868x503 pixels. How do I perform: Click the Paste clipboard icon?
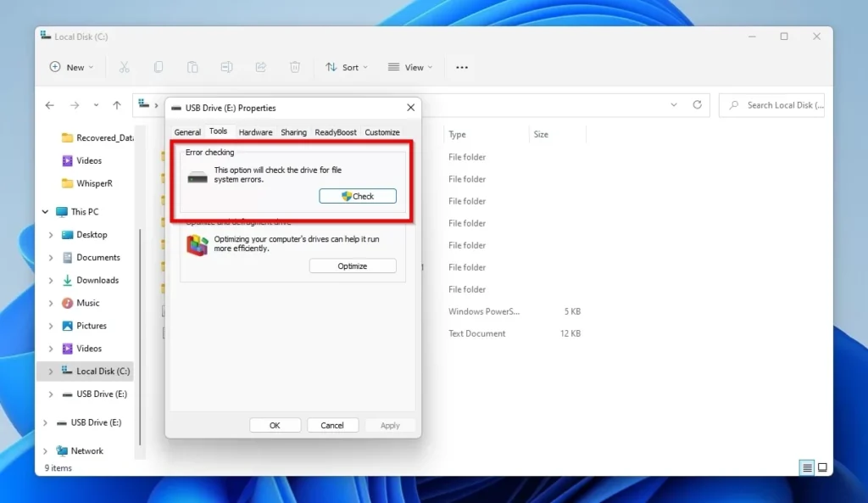[x=192, y=67]
